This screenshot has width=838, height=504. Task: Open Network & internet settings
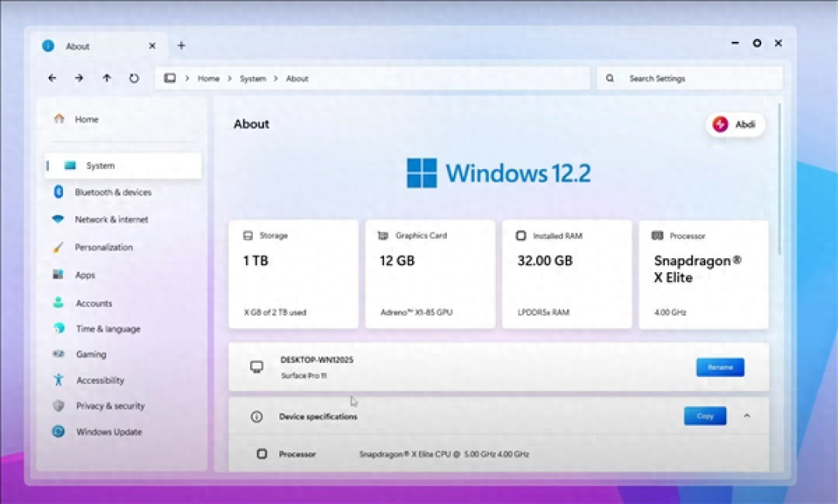111,219
